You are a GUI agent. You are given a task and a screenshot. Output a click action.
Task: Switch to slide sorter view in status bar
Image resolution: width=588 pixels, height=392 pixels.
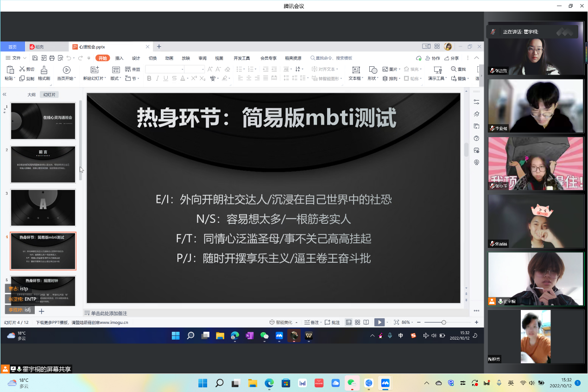click(x=358, y=322)
